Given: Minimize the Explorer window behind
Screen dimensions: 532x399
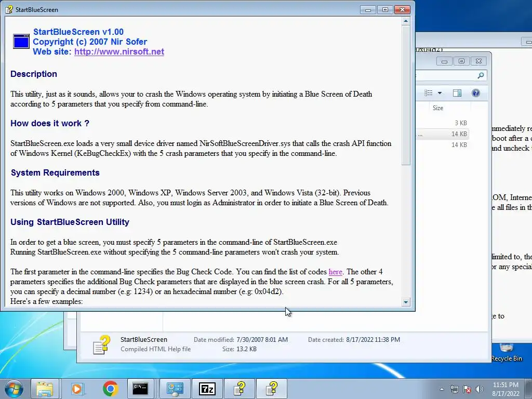Looking at the screenshot, I should coord(444,61).
